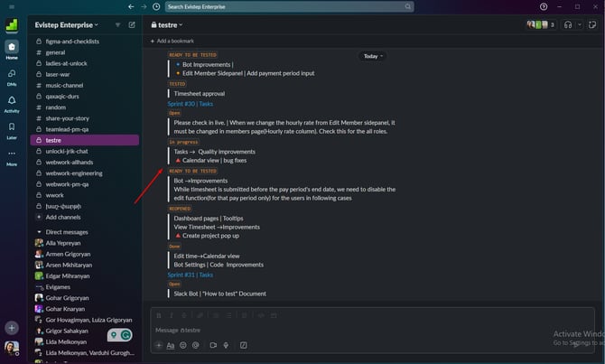The height and width of the screenshot is (364, 605).
Task: Open the history clock icon
Action: tap(157, 6)
